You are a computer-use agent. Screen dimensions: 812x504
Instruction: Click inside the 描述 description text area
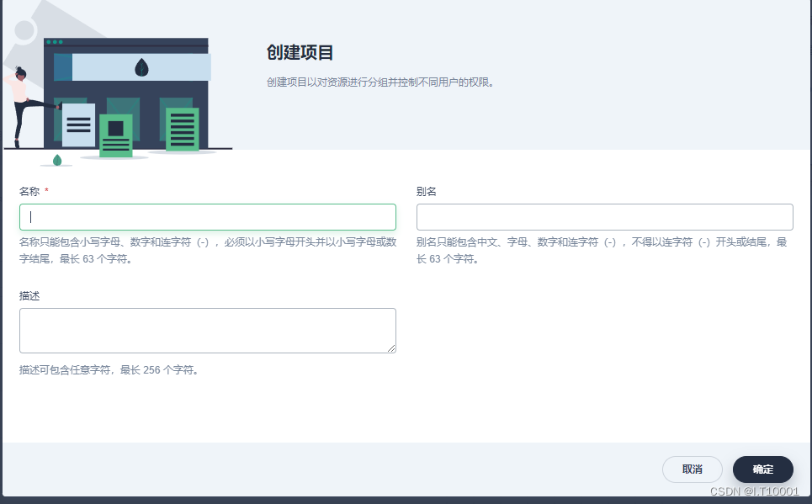point(207,328)
